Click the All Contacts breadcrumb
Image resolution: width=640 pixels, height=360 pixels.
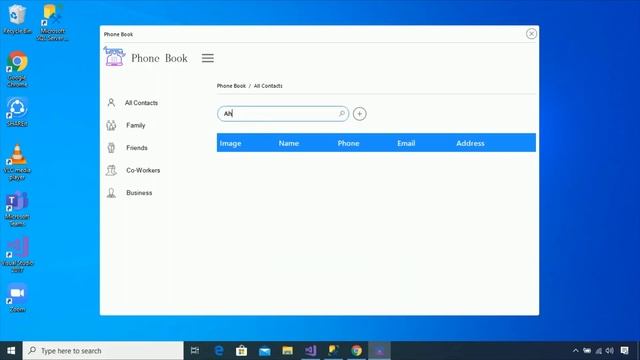click(268, 86)
